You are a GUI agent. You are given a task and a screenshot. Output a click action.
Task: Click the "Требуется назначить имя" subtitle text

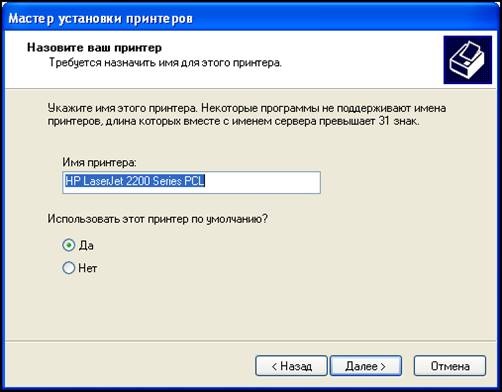[165, 63]
